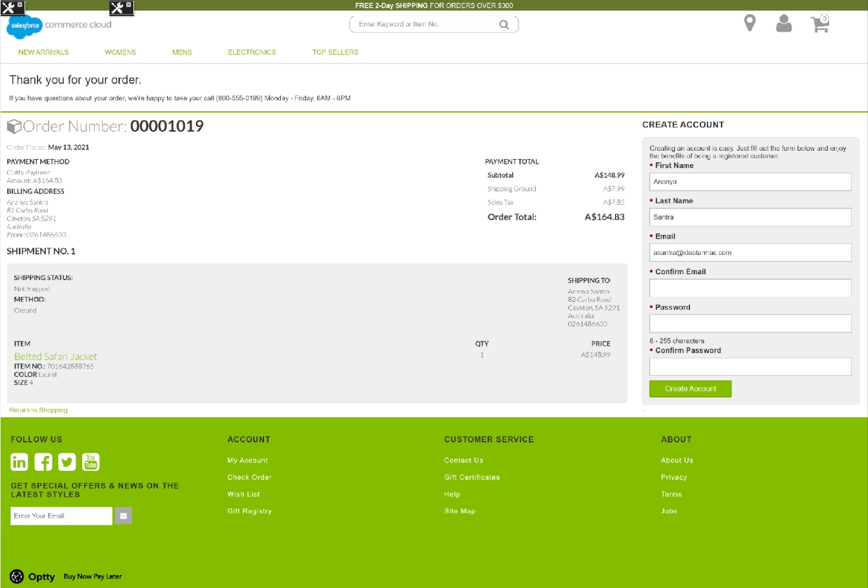The height and width of the screenshot is (588, 868).
Task: Open the Wish List footer link
Action: (243, 494)
